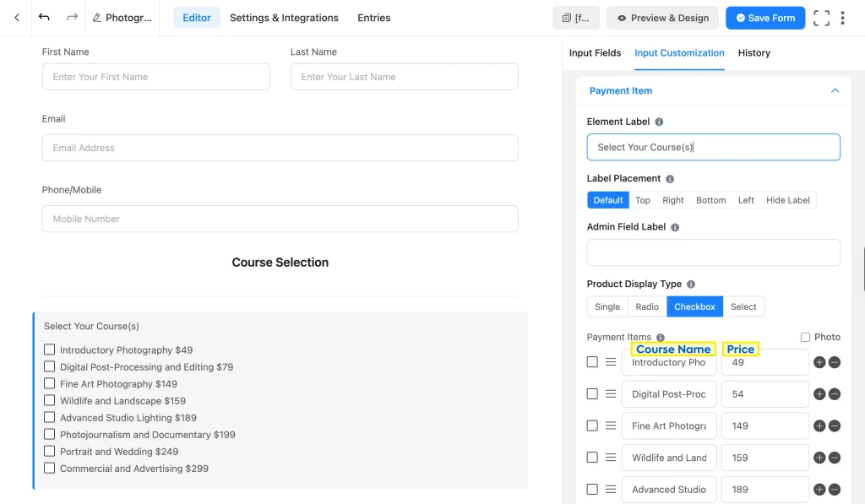Check Portrait and Wedding $249 option
865x504 pixels.
click(x=49, y=451)
